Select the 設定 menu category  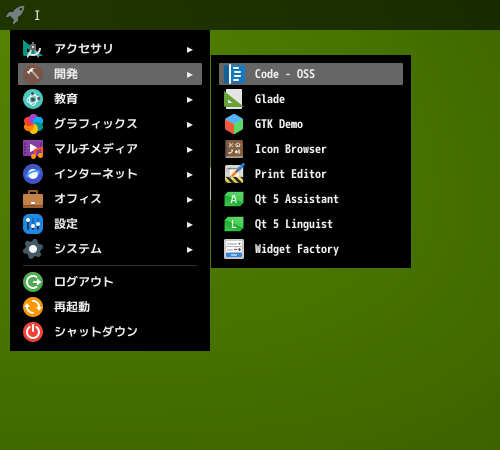click(110, 224)
